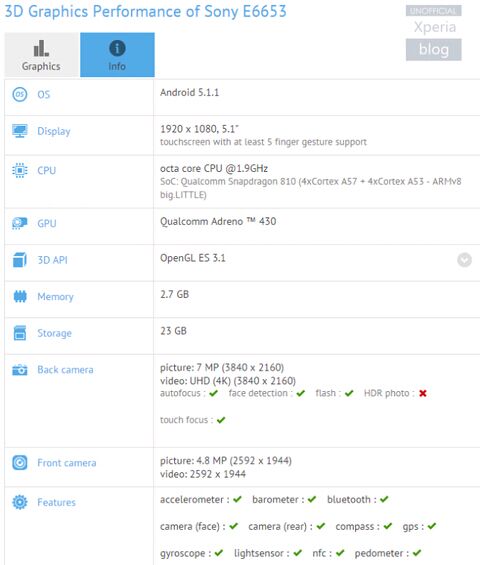Image resolution: width=480 pixels, height=565 pixels.
Task: Click the GPU card icon
Action: (20, 223)
